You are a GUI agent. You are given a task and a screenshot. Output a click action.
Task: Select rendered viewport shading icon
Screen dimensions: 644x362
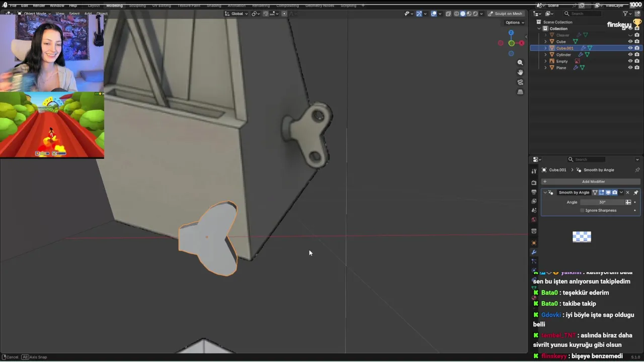(x=475, y=14)
